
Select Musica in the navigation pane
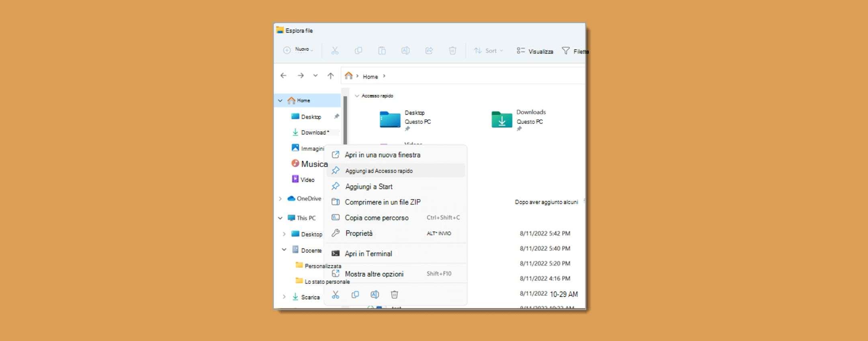(x=314, y=164)
